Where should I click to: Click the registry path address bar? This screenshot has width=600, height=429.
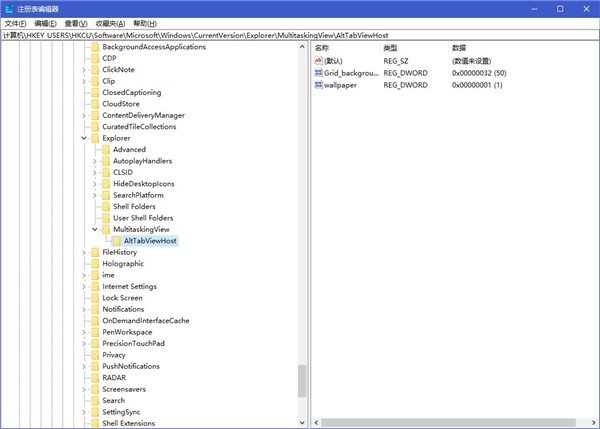coord(300,34)
